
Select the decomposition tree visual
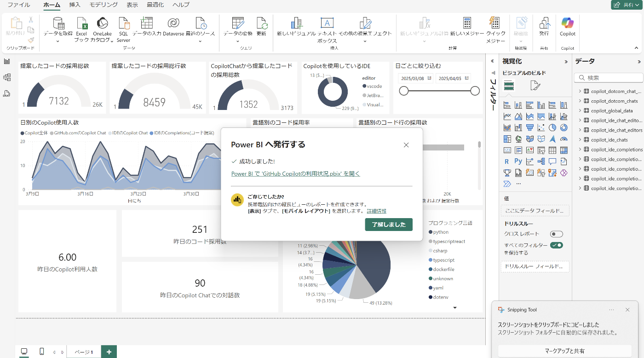(541, 162)
